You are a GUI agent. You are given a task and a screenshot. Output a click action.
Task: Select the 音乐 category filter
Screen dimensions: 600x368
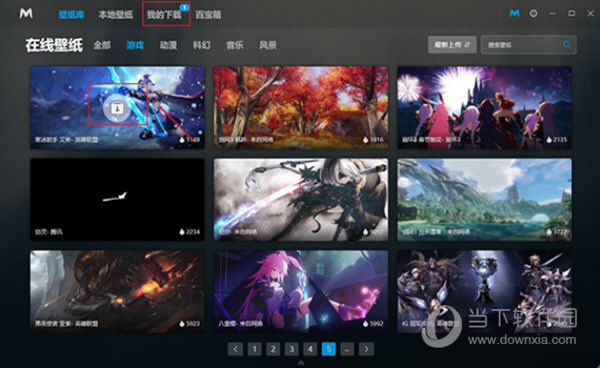[235, 45]
